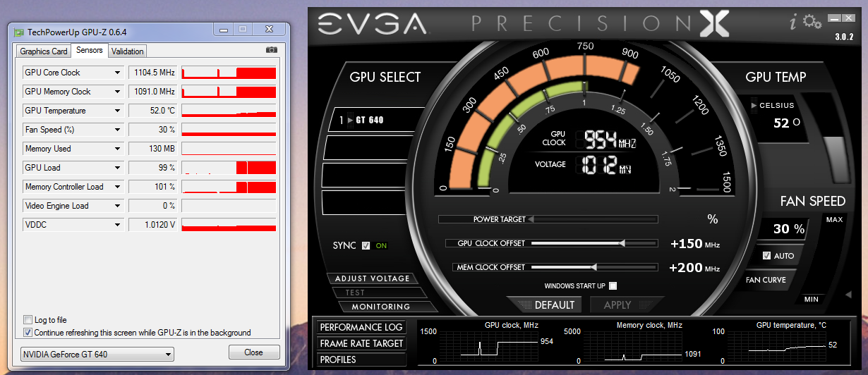Select the Sensors tab in GPU-Z

click(x=90, y=50)
